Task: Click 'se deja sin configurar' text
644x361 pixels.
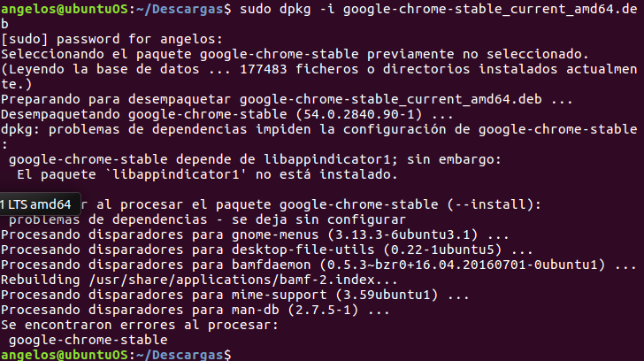Action: click(318, 219)
